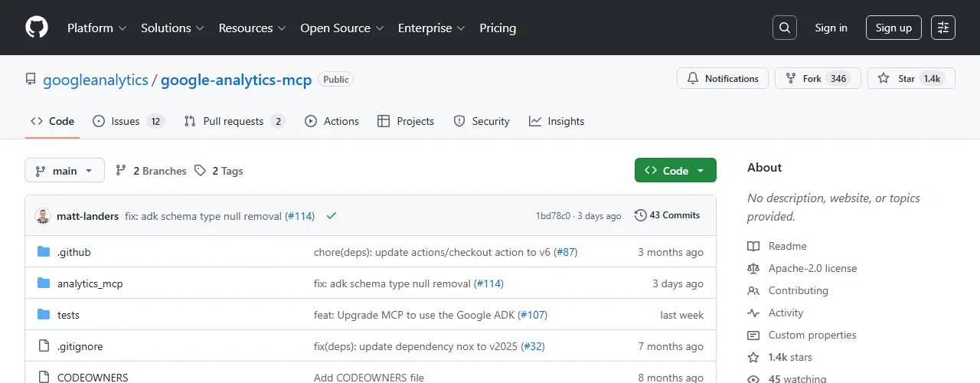Open the 43 Commits history link
Image resolution: width=980 pixels, height=383 pixels.
click(667, 215)
